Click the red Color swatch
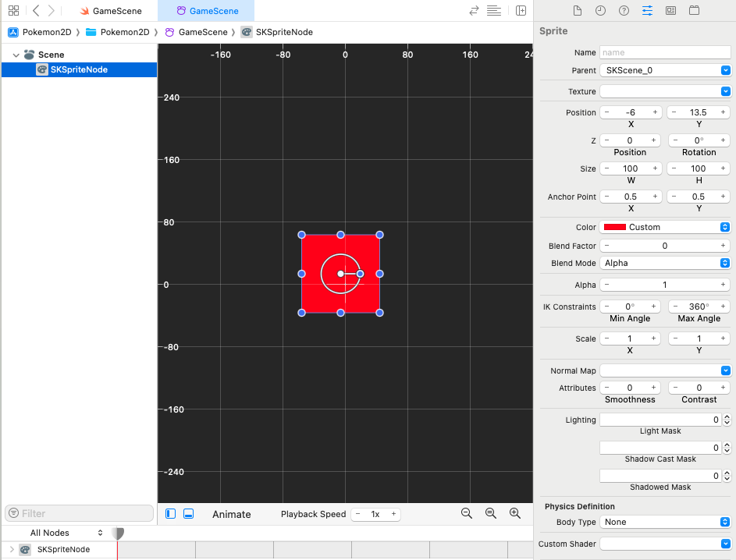 pos(614,227)
